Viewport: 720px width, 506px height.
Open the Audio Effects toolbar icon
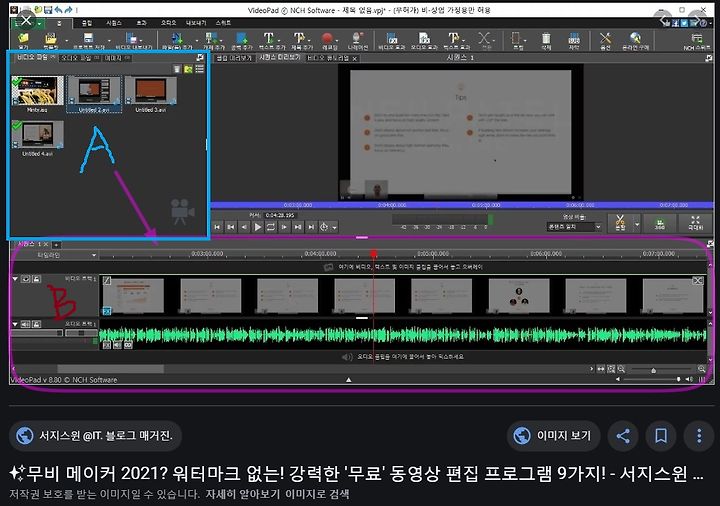pyautogui.click(x=424, y=38)
